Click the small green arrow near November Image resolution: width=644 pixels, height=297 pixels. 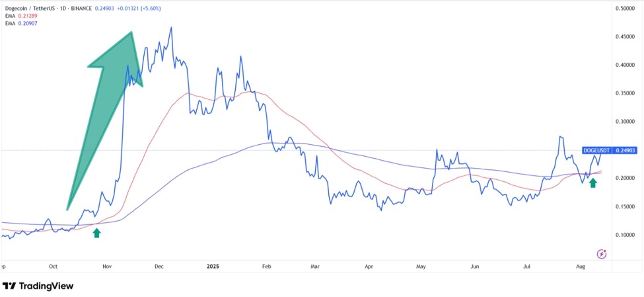(x=97, y=232)
